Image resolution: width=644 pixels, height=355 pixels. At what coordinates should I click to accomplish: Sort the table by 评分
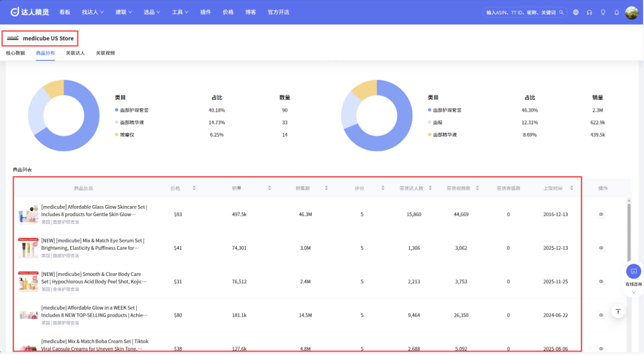(x=383, y=188)
